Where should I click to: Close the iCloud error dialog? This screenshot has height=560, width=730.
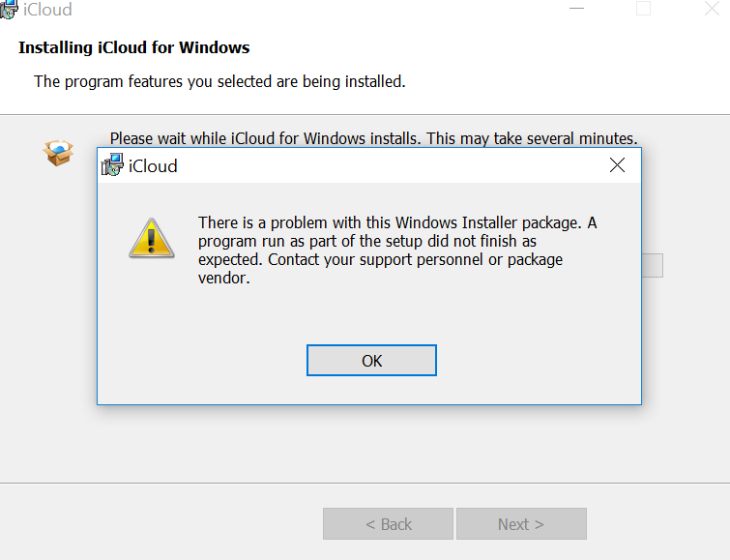pos(617,165)
